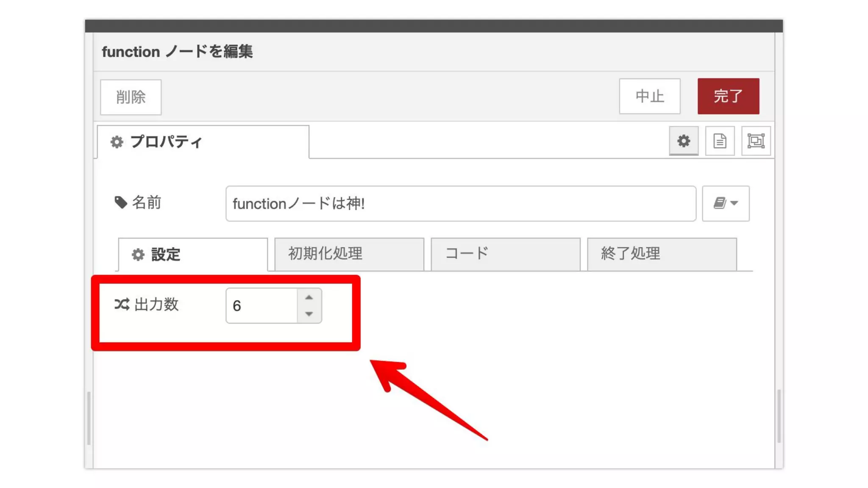Click the 名前 name input field

tap(460, 203)
